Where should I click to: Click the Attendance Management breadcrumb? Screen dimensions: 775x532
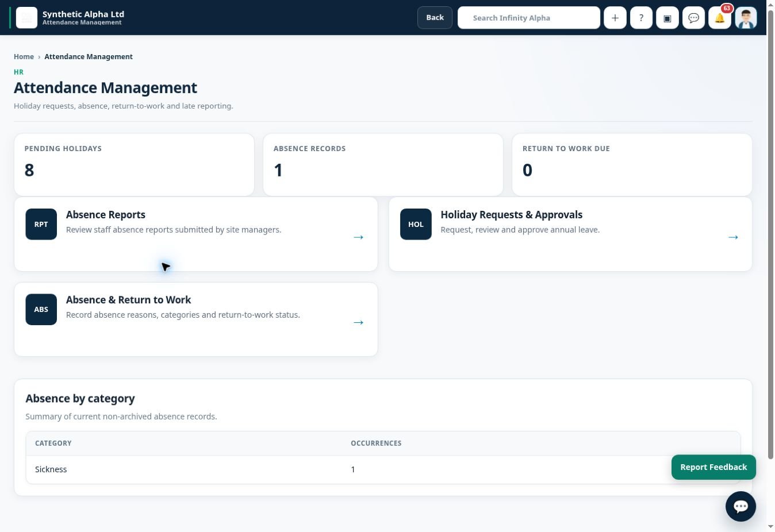coord(89,56)
